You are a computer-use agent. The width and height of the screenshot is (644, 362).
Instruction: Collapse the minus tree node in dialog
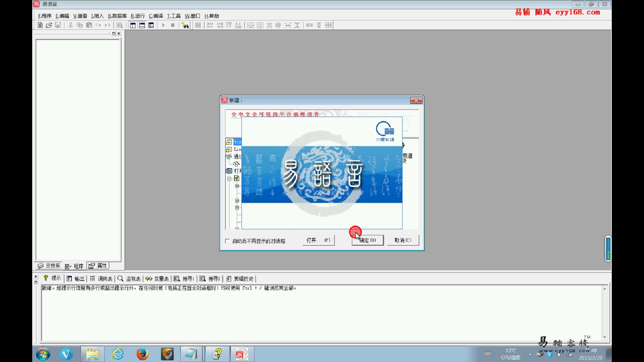[229, 179]
